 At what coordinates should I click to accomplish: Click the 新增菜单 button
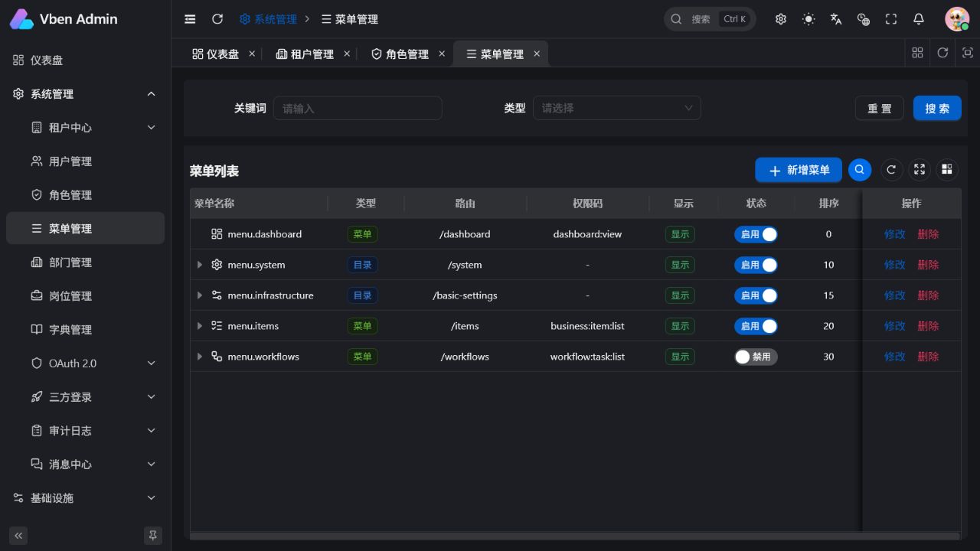tap(799, 170)
